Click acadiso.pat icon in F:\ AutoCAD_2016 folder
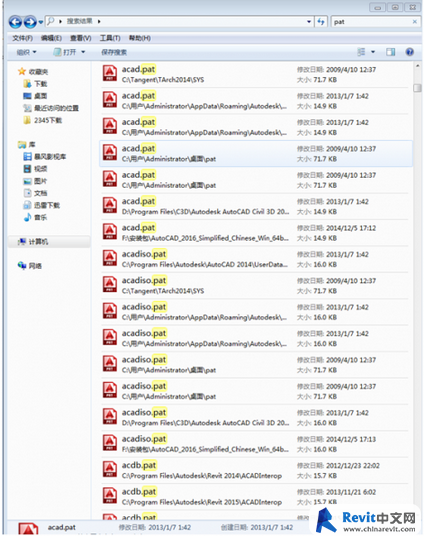 (110, 443)
